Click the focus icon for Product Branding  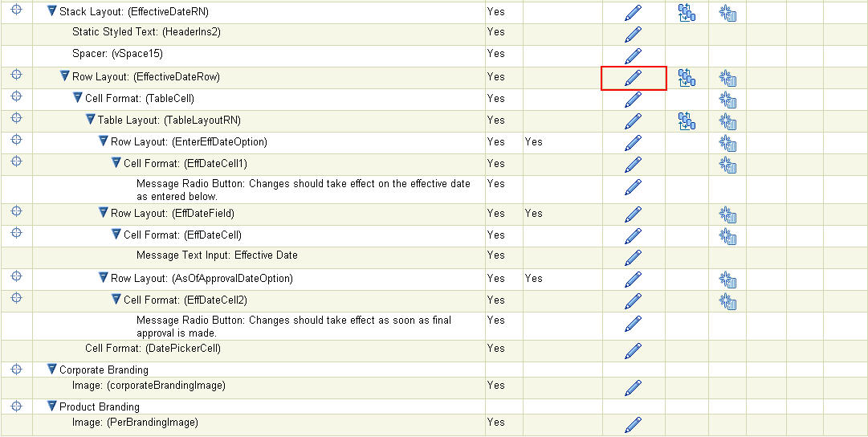click(x=17, y=406)
